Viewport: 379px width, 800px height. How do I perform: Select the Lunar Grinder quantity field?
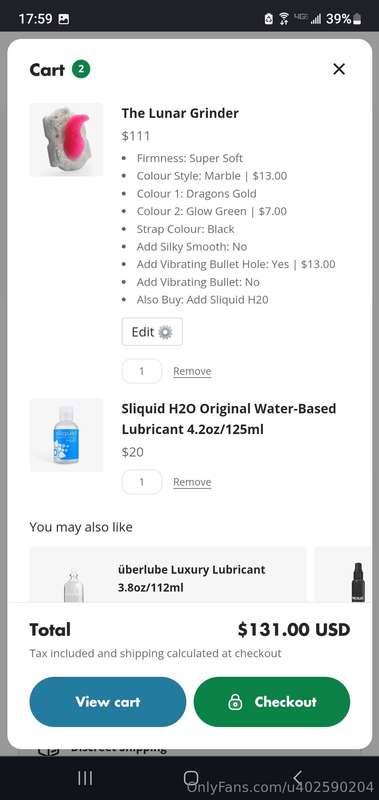click(x=142, y=371)
